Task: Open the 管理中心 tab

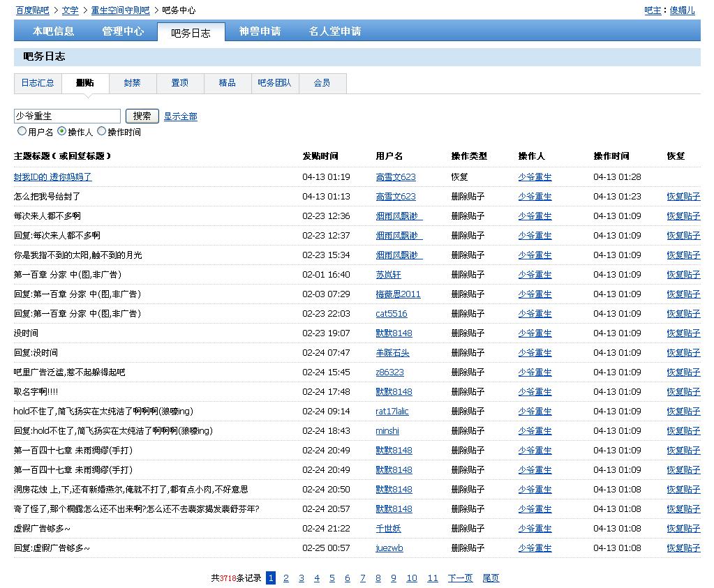Action: click(x=123, y=31)
